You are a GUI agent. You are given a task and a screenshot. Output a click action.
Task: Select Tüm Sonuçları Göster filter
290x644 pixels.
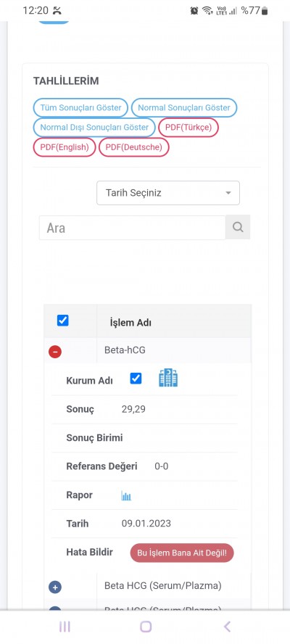point(80,108)
